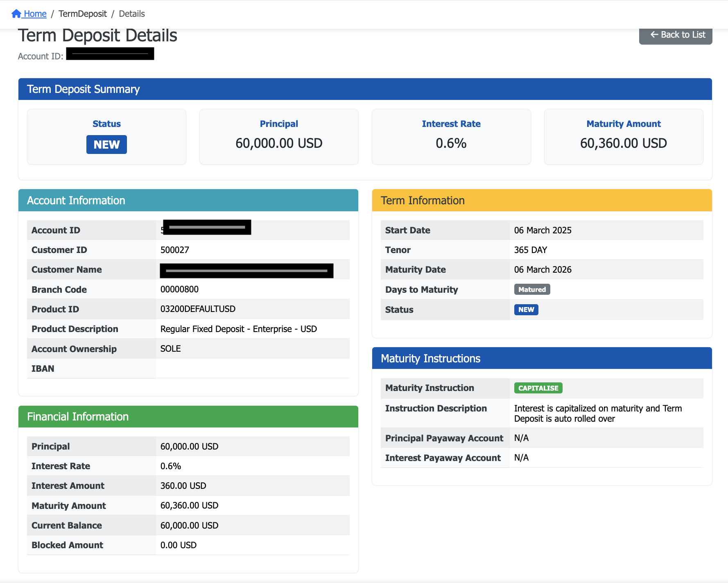Click the Maturity Amount summary card value
Viewport: 728px width, 583px height.
623,143
